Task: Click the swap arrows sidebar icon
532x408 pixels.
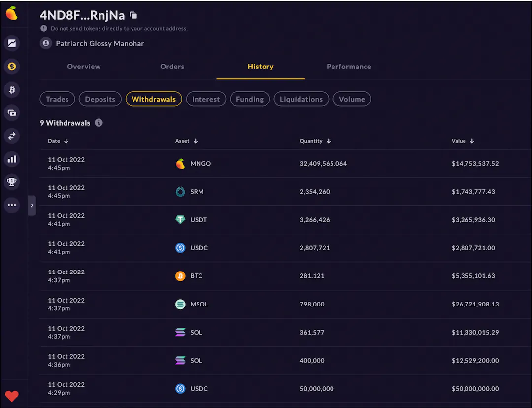Action: (x=12, y=136)
